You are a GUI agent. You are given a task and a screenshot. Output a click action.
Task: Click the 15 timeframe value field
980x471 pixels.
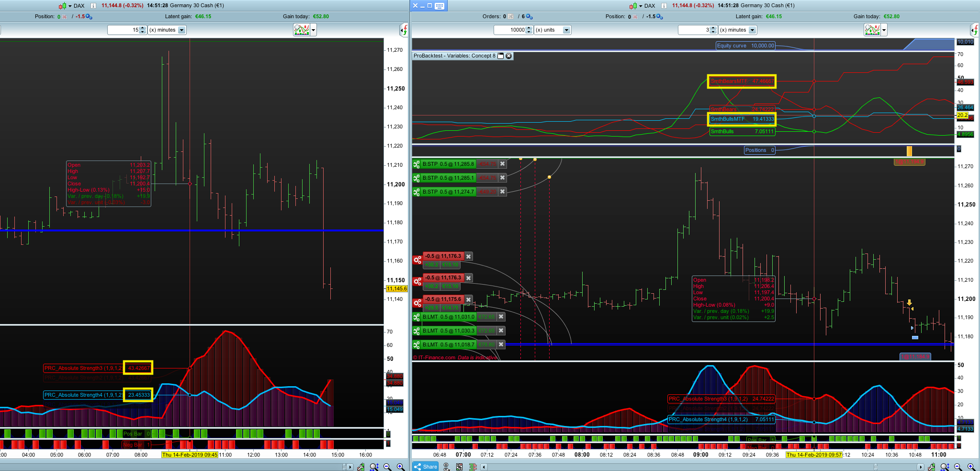pyautogui.click(x=124, y=30)
